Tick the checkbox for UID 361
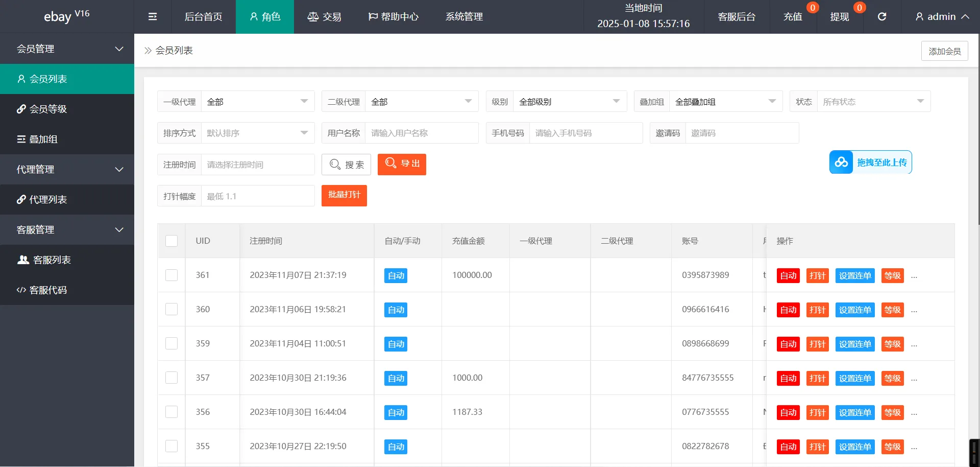 coord(171,275)
